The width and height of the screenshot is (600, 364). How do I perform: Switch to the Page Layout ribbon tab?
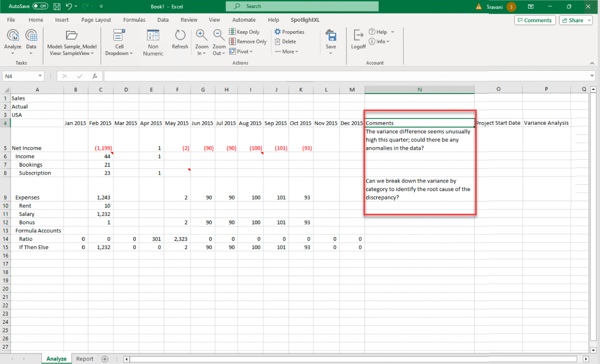coord(96,20)
